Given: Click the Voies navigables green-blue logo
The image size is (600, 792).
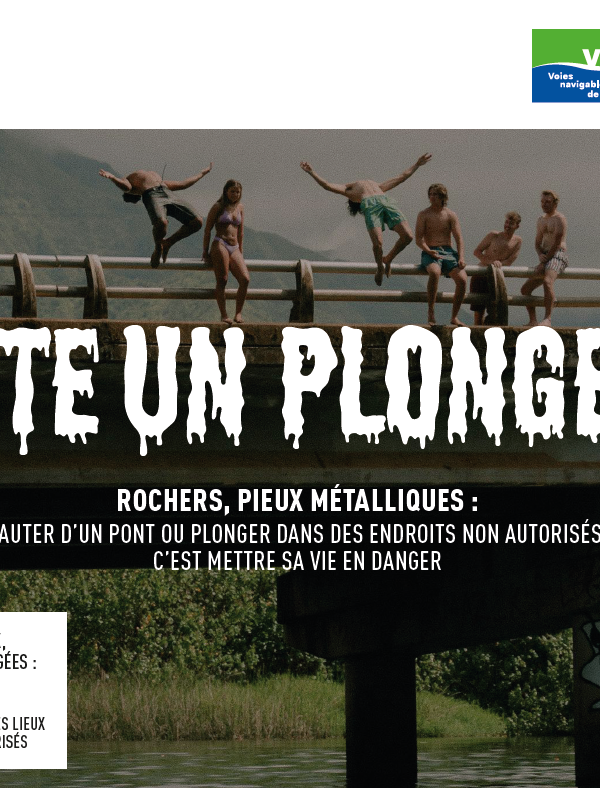Looking at the screenshot, I should click(x=566, y=66).
